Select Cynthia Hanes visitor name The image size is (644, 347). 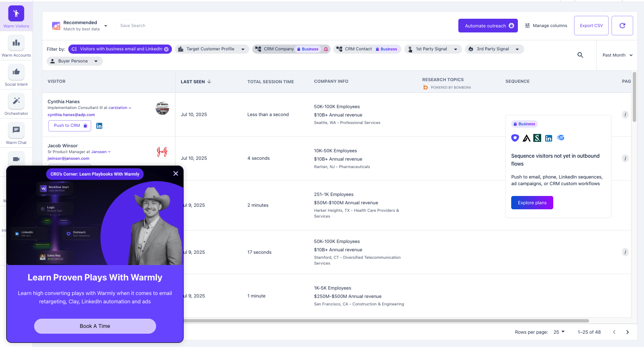coord(64,102)
